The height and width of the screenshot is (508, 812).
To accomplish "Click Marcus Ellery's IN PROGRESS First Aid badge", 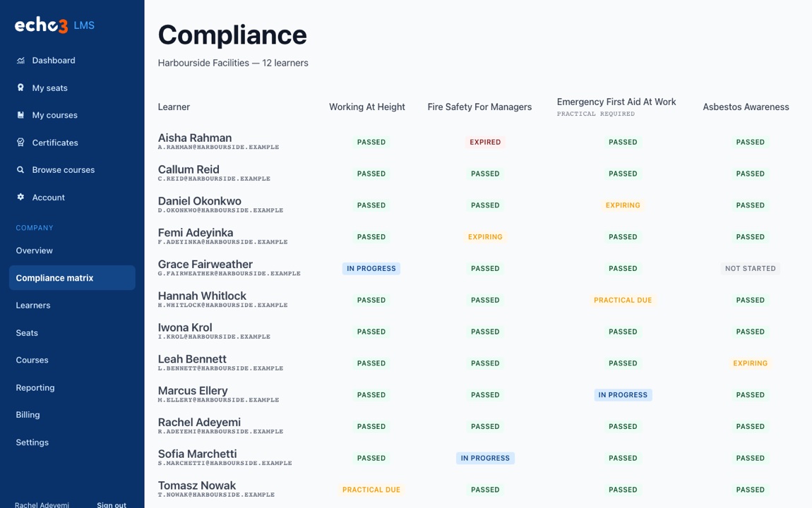I will [x=623, y=394].
